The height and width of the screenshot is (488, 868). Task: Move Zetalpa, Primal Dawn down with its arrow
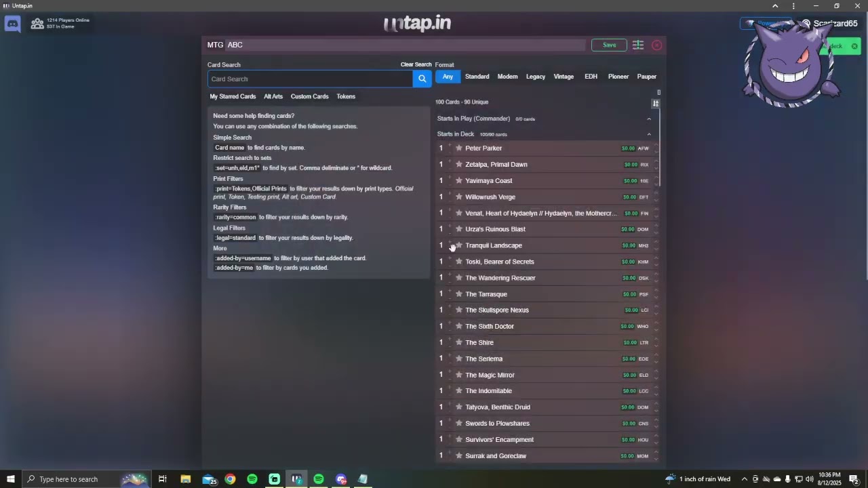point(656,167)
